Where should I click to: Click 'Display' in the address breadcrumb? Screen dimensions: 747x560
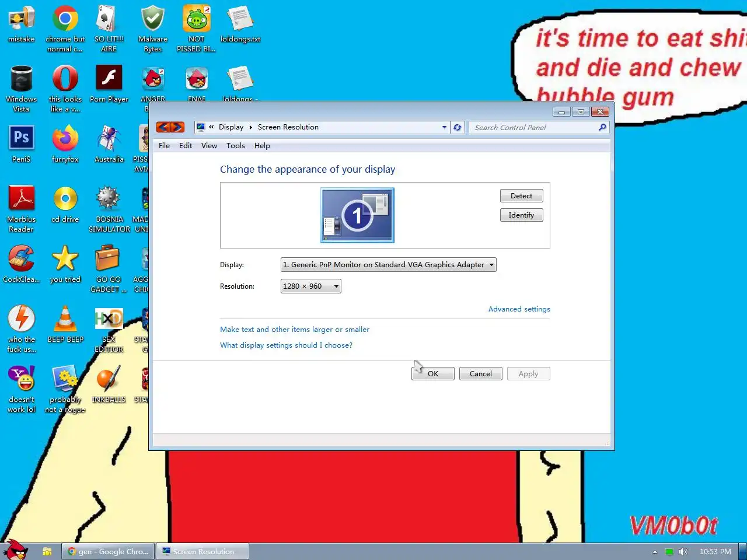(231, 127)
